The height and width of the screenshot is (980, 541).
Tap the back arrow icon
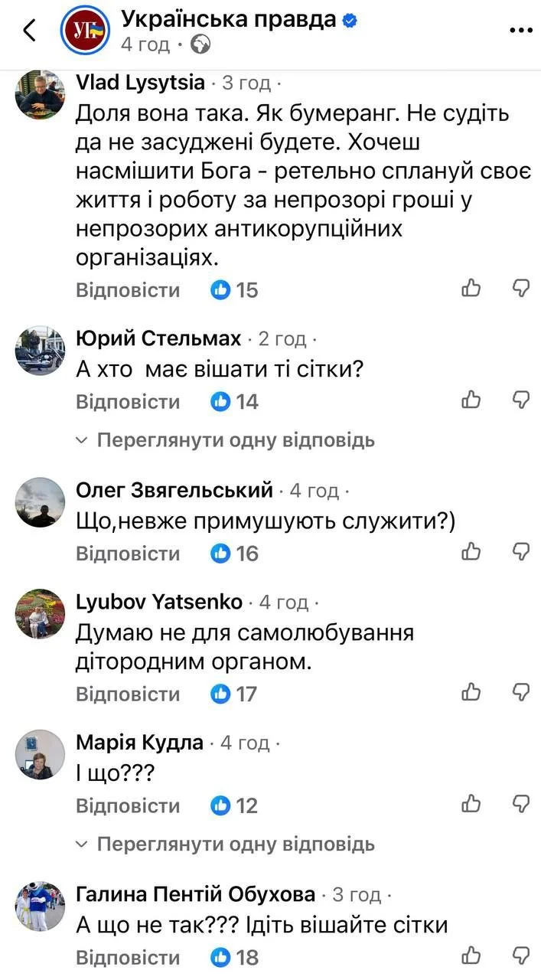click(x=30, y=31)
